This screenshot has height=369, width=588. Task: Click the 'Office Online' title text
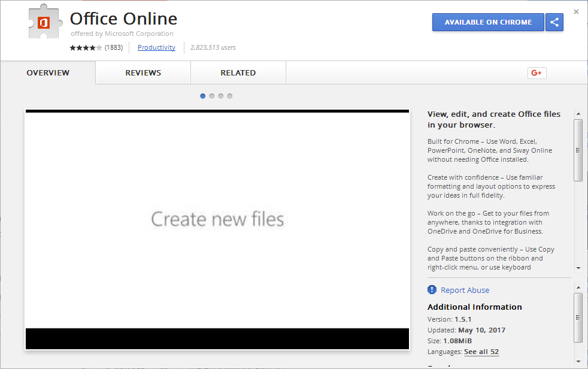coord(124,19)
